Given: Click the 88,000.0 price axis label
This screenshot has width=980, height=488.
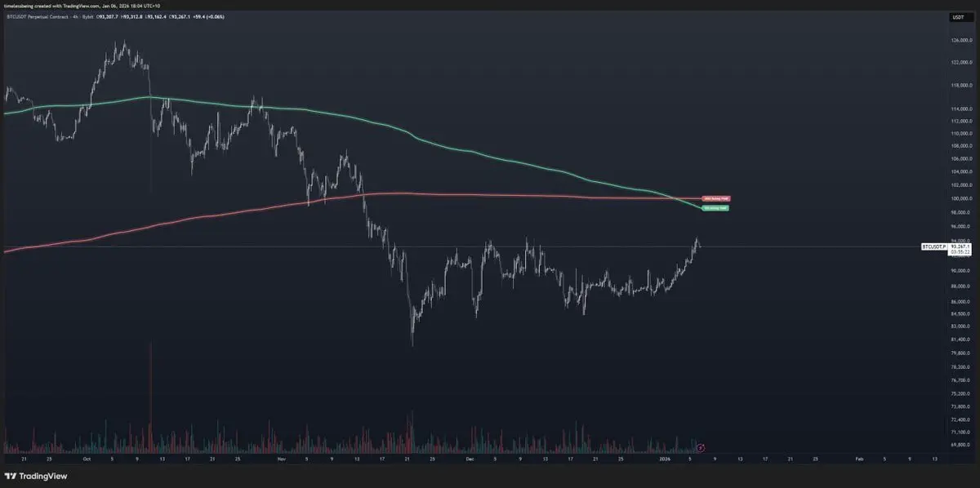Looking at the screenshot, I should pyautogui.click(x=960, y=286).
